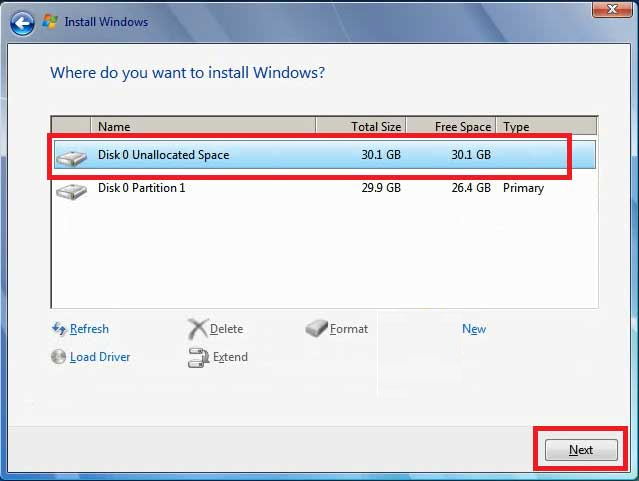This screenshot has width=639, height=481.
Task: Click the Format drive icon
Action: 316,329
